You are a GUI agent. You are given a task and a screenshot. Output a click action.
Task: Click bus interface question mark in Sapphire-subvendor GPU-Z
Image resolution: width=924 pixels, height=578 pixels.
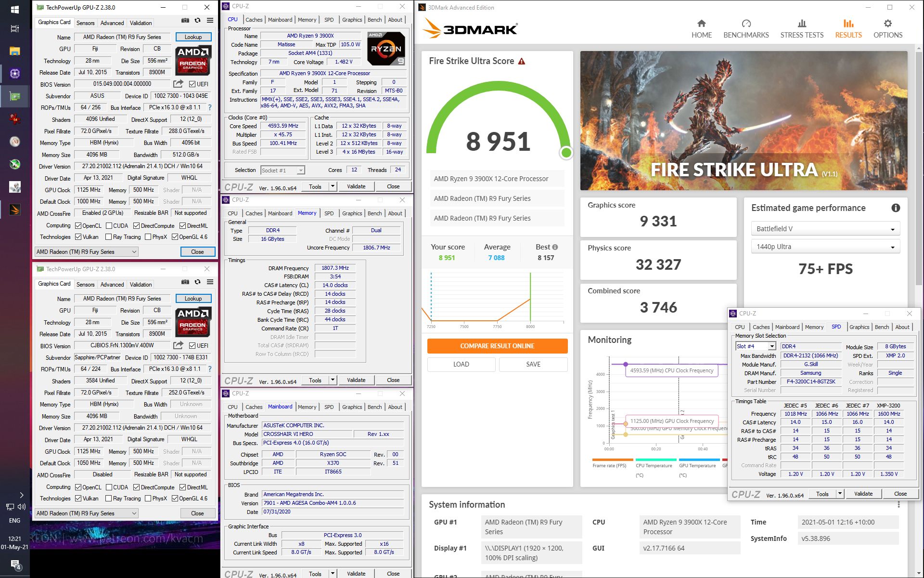point(209,369)
